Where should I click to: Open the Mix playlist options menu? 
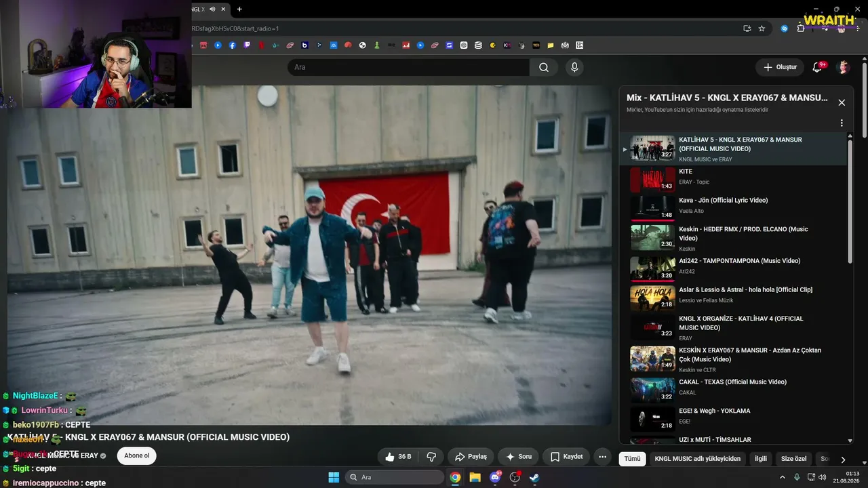pos(842,123)
